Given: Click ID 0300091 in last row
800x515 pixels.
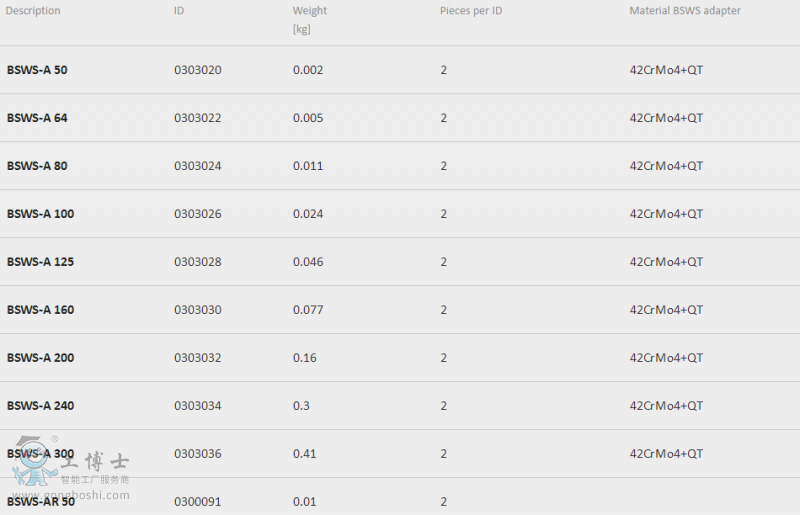Looking at the screenshot, I should click(x=197, y=502).
